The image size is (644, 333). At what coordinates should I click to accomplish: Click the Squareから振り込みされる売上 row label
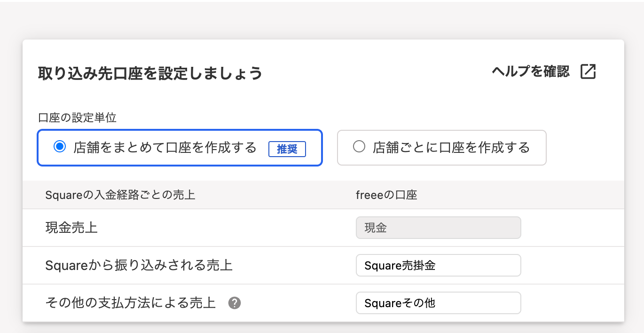pos(139,265)
